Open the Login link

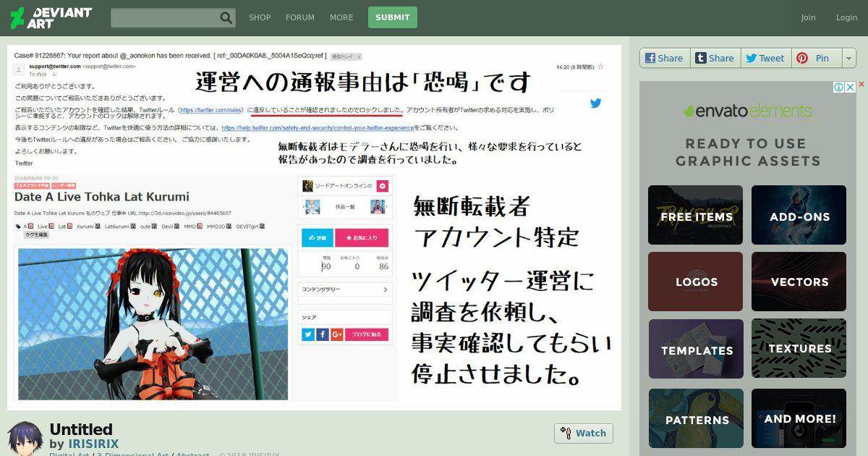click(846, 17)
